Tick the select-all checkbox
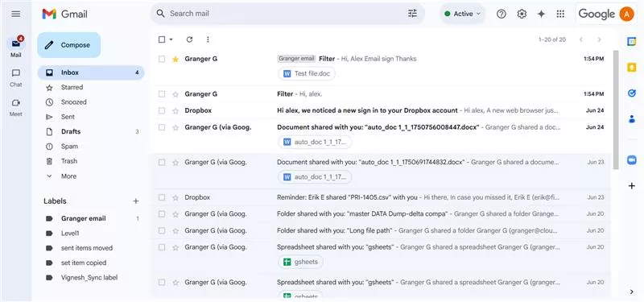 (162, 39)
